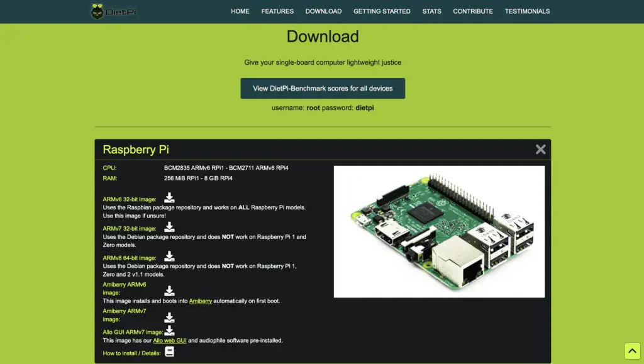
Task: Visit the TESTIMONIALS page
Action: click(x=527, y=11)
